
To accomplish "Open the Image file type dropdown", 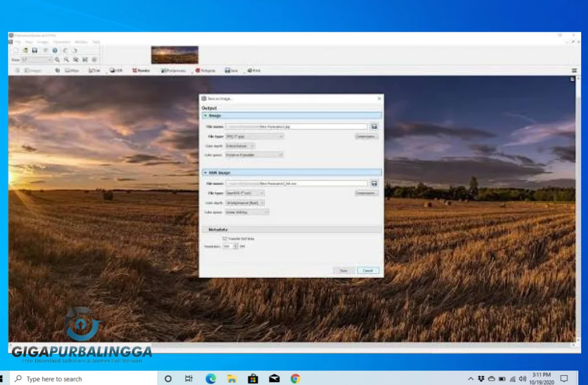I will point(254,136).
